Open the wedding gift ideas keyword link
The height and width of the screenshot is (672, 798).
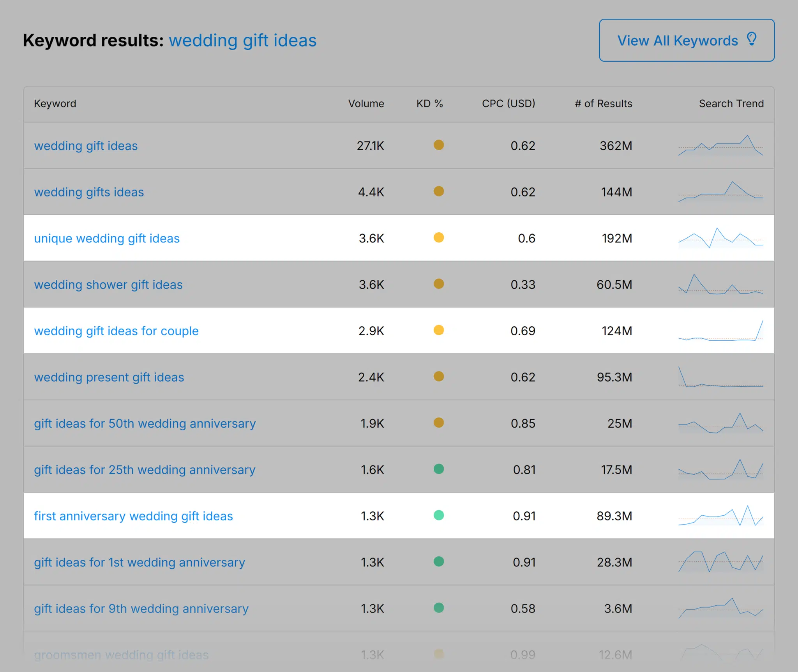[86, 146]
